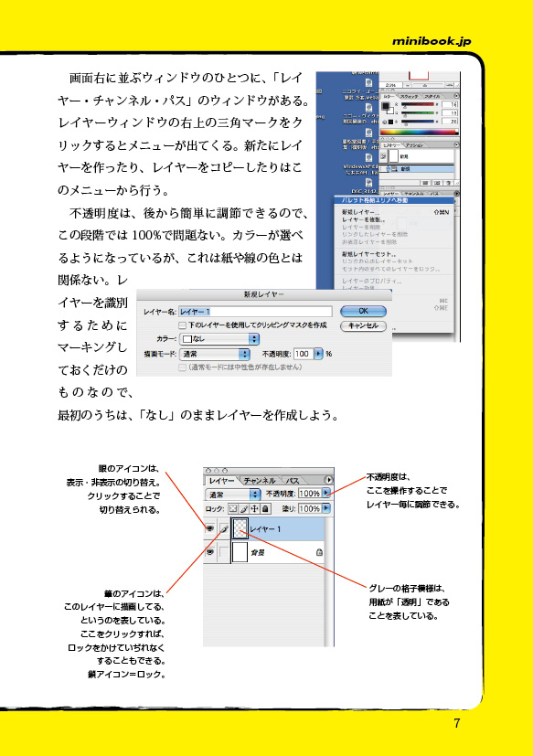The width and height of the screenshot is (533, 756).
Task: Click the brush icon beside レイヤー 1
Action: [x=224, y=529]
